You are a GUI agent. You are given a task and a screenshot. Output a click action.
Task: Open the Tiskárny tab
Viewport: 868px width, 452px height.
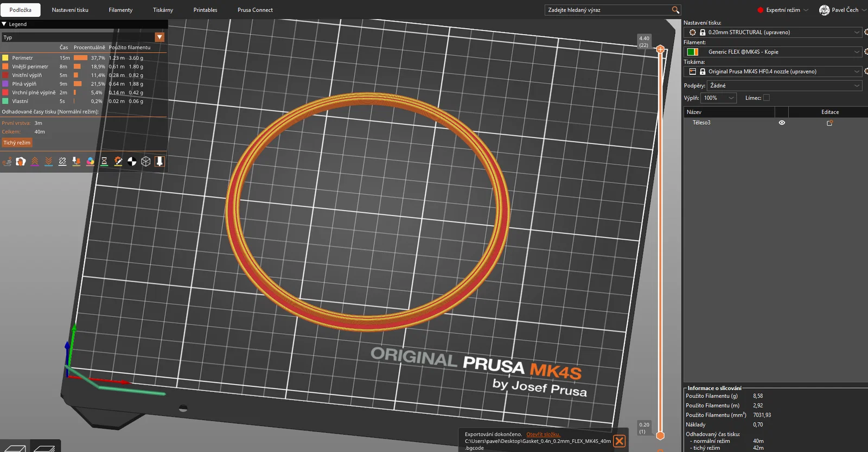pos(163,10)
